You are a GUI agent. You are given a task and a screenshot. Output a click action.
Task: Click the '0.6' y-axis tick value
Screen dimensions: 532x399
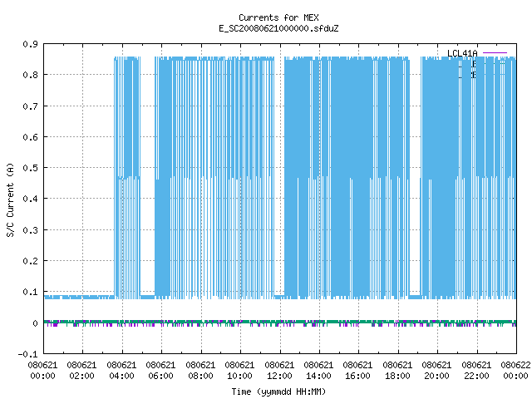coord(30,137)
